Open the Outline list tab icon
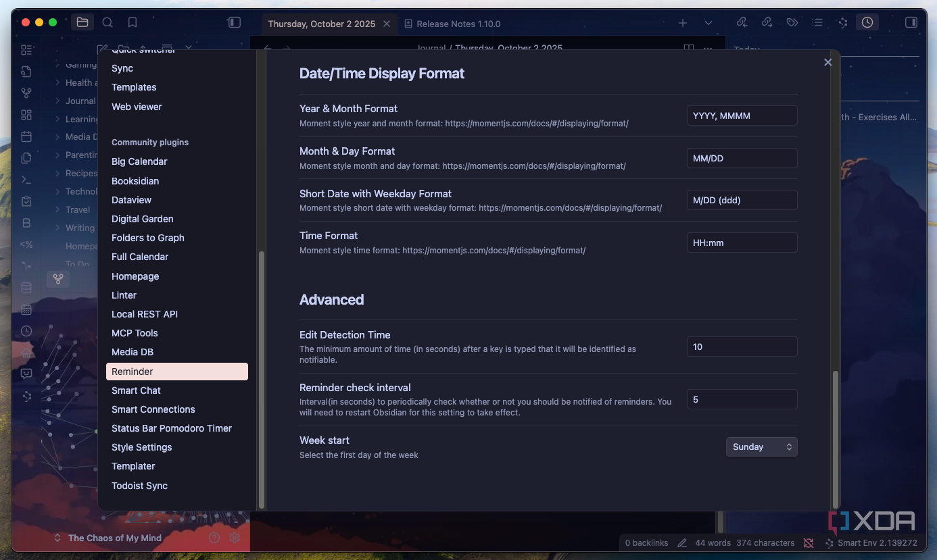The image size is (937, 560). point(817,22)
